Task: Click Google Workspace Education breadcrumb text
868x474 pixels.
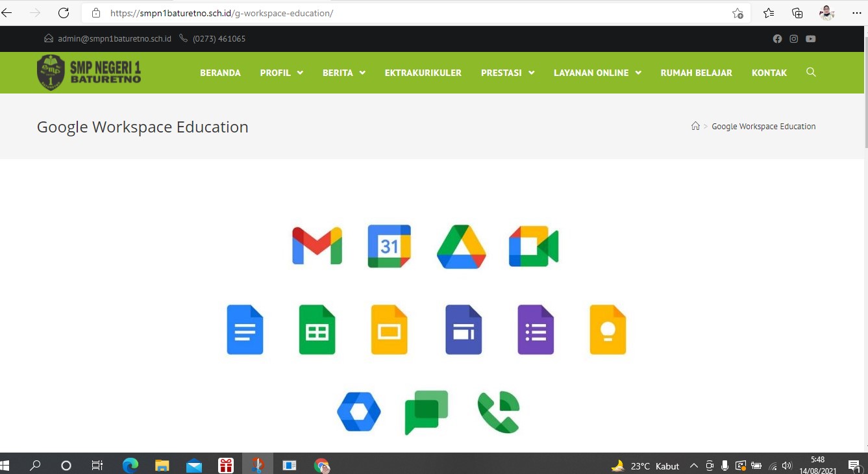Action: 763,126
